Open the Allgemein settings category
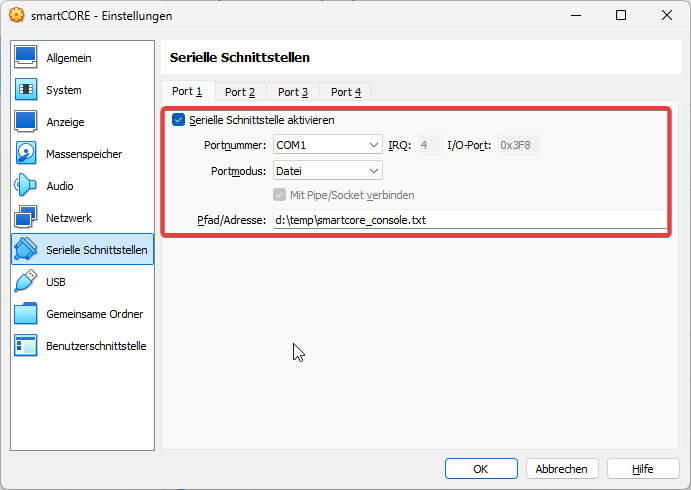The width and height of the screenshot is (691, 490). point(82,58)
